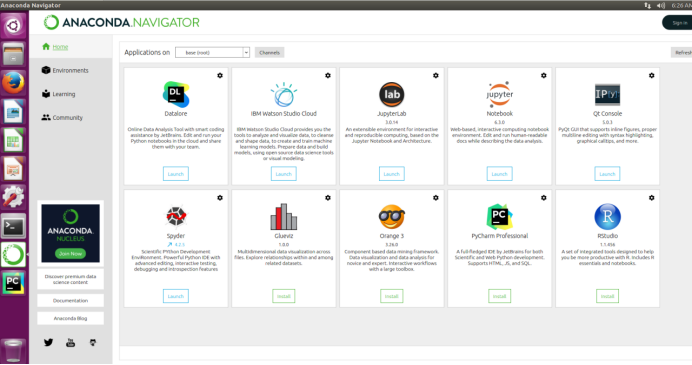Click the Sign in button
692x365 pixels.
[677, 23]
